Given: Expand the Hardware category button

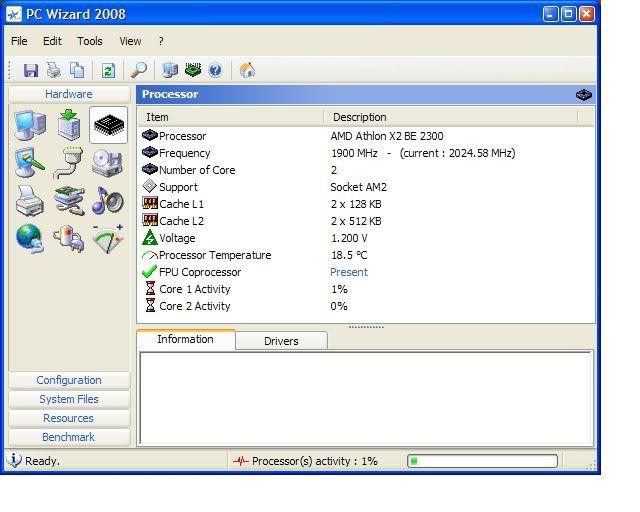Looking at the screenshot, I should (x=69, y=94).
